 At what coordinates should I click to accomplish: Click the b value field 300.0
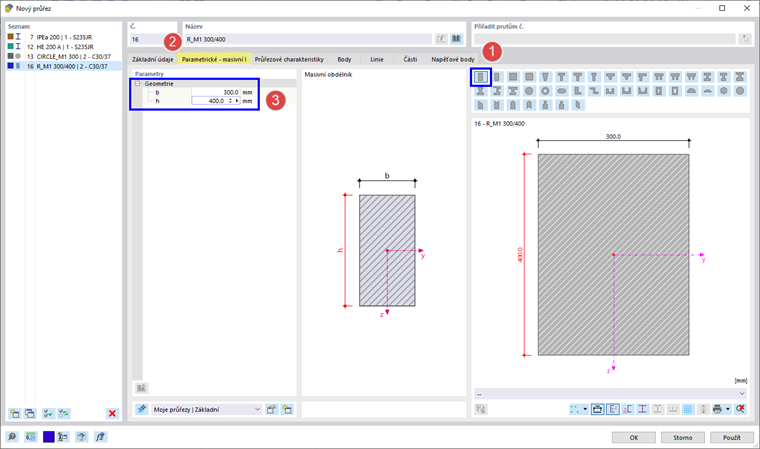(216, 92)
